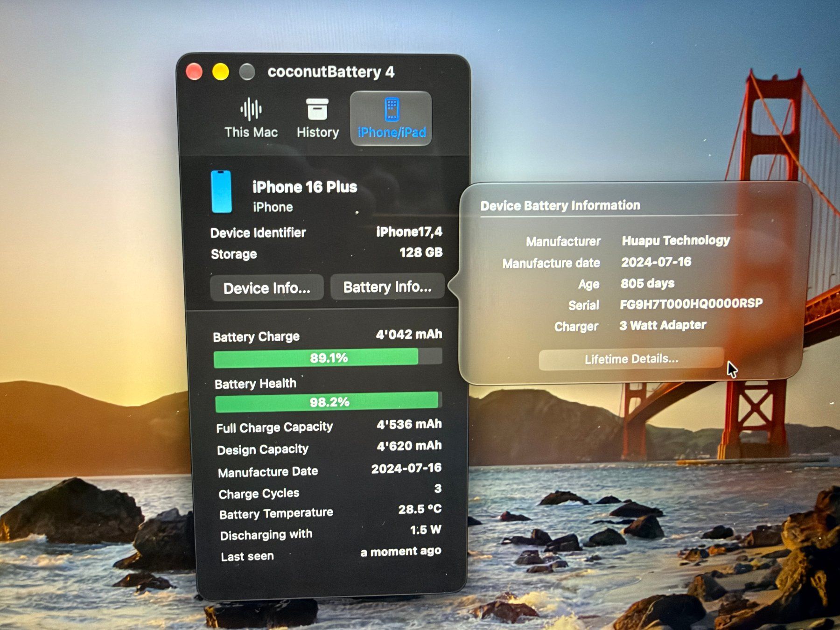Click the Charger value 3 Watt Adapter
The height and width of the screenshot is (630, 840).
663,325
